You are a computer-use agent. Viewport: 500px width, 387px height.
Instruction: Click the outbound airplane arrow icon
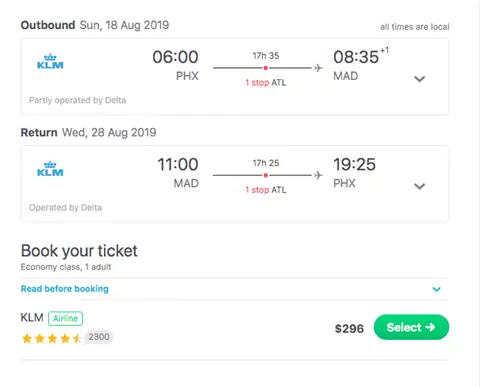click(318, 68)
